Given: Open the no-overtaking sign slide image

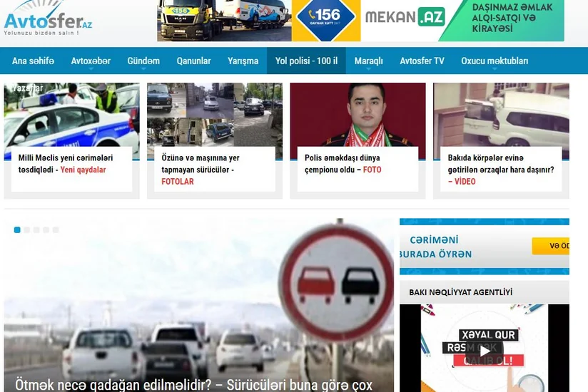Looking at the screenshot, I should coord(199,299).
